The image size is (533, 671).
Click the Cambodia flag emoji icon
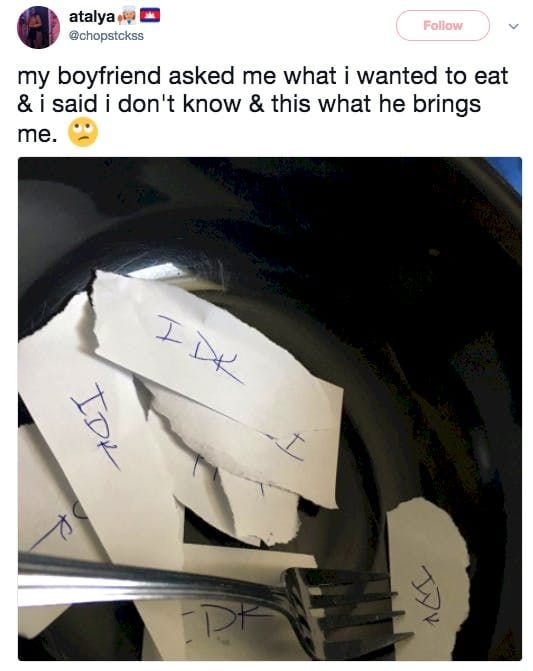point(149,16)
